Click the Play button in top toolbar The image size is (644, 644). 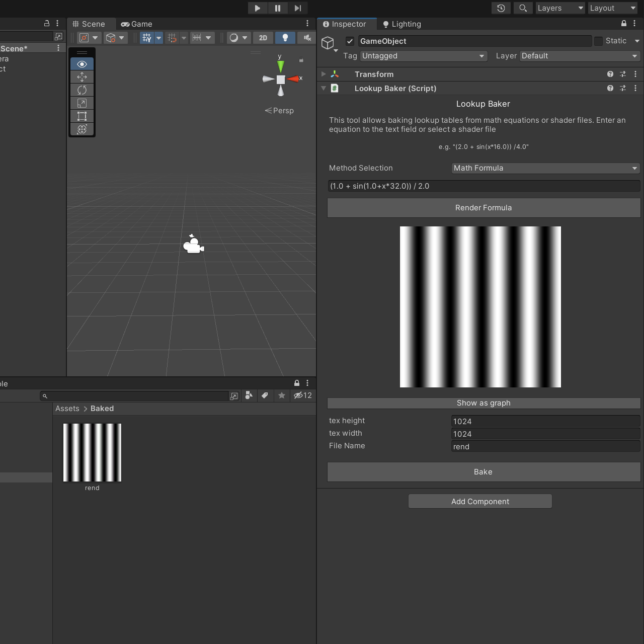257,8
